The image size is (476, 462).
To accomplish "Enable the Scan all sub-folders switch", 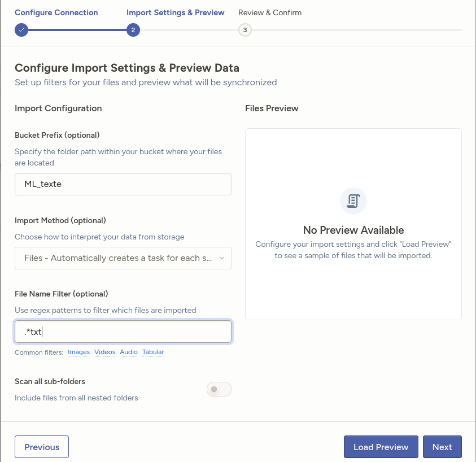I will tap(219, 389).
